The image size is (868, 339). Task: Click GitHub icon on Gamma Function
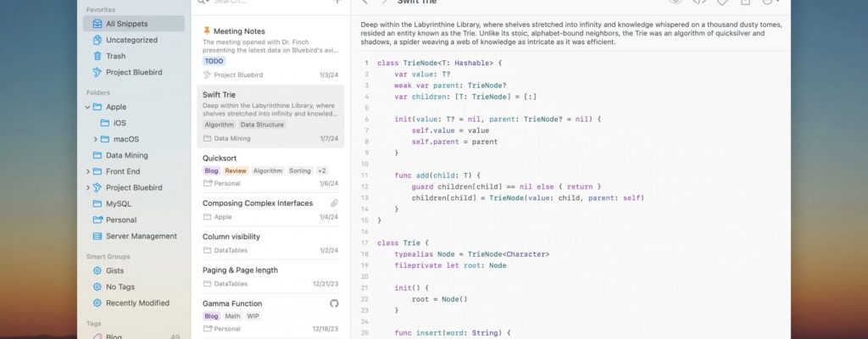pyautogui.click(x=334, y=303)
